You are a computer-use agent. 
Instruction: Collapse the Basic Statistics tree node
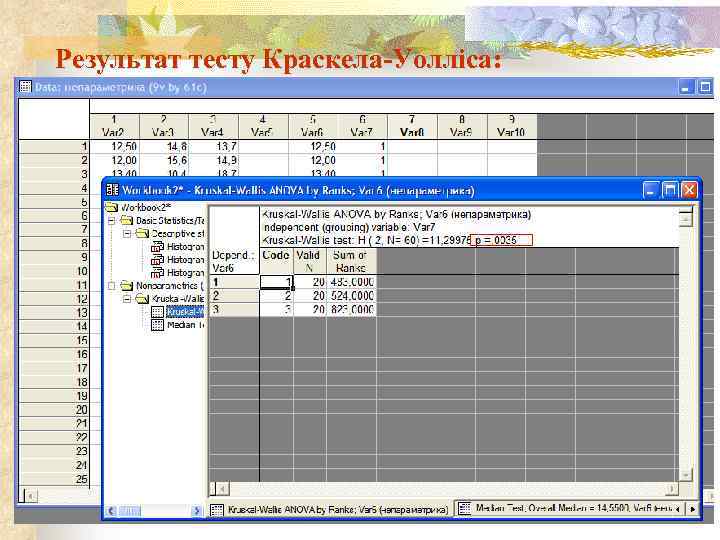111,221
